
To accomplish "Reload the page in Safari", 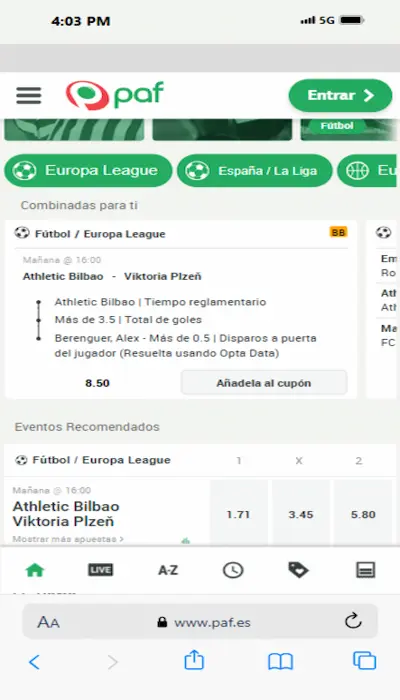I will 353,621.
